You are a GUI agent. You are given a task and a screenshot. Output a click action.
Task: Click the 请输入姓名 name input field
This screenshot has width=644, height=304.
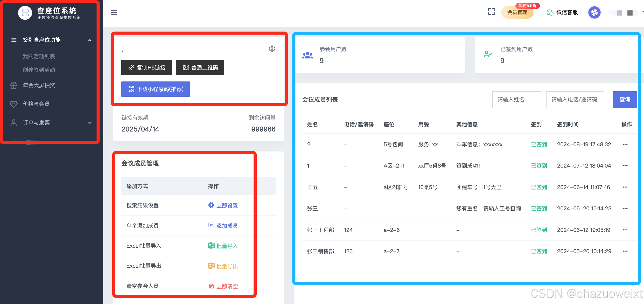click(x=517, y=100)
